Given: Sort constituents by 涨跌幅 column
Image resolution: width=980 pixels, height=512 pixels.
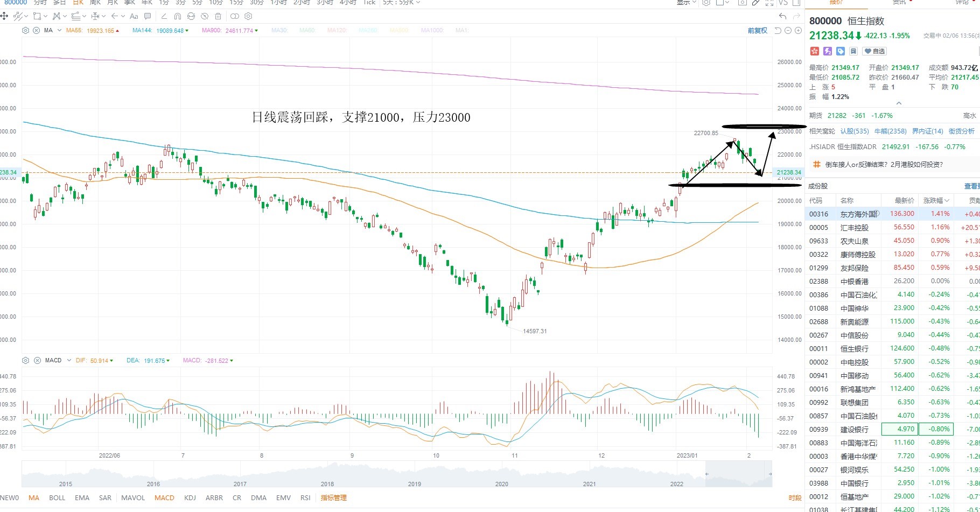Looking at the screenshot, I should (x=936, y=200).
